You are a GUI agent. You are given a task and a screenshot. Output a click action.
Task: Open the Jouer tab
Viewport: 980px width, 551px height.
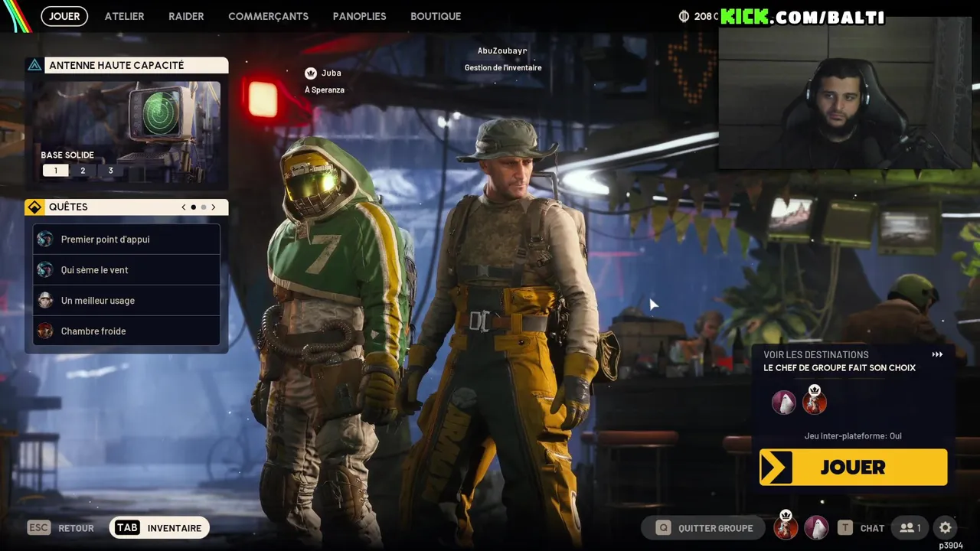(64, 16)
